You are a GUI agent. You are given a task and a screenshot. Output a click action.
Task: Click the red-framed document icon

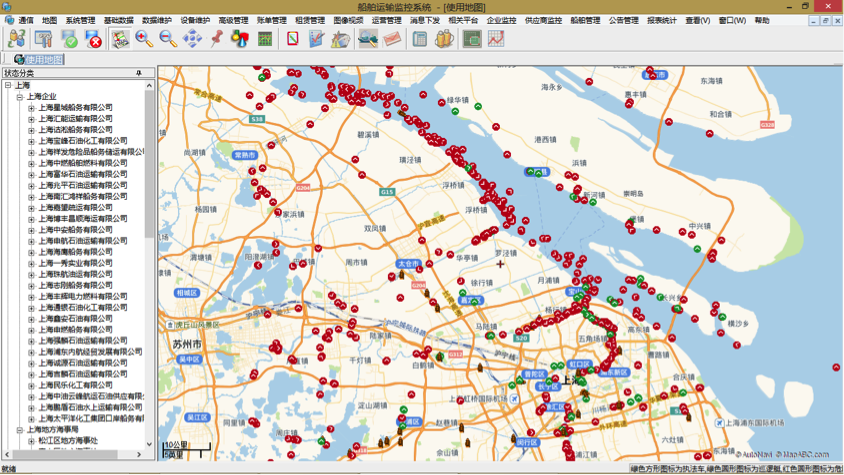(x=292, y=39)
